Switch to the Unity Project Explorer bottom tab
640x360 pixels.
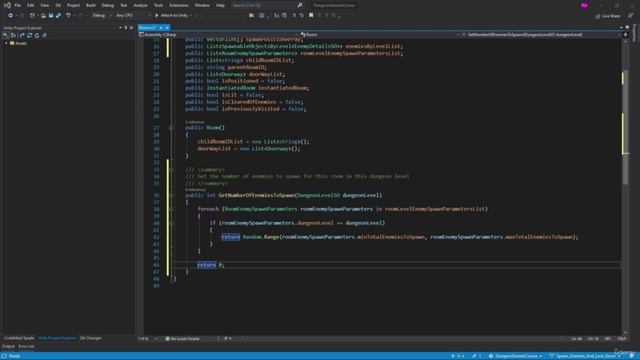57,338
